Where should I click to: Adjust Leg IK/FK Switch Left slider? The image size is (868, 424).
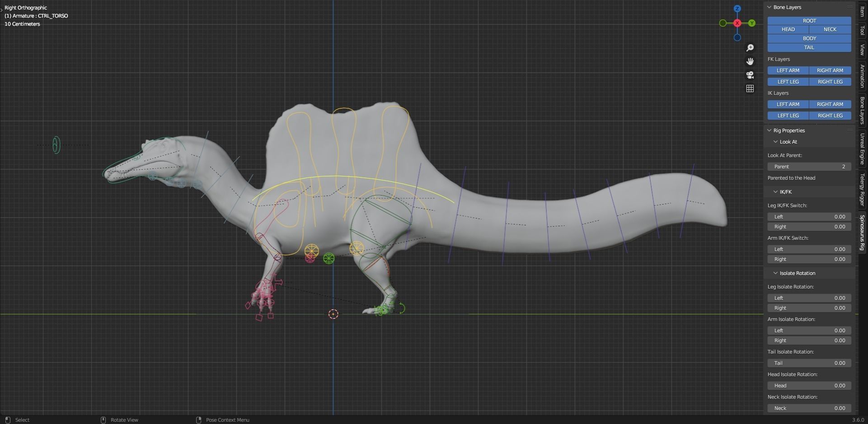tap(809, 217)
